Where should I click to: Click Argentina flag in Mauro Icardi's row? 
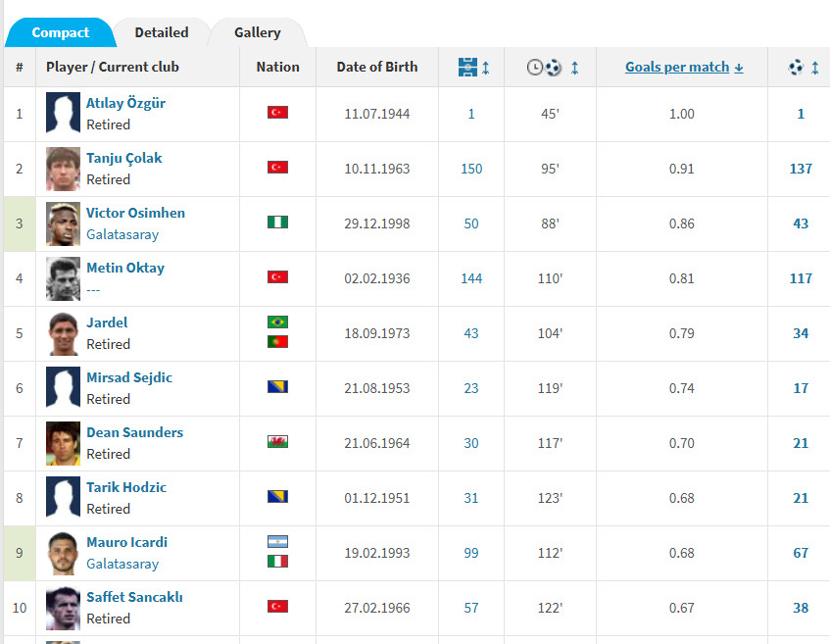[x=277, y=542]
